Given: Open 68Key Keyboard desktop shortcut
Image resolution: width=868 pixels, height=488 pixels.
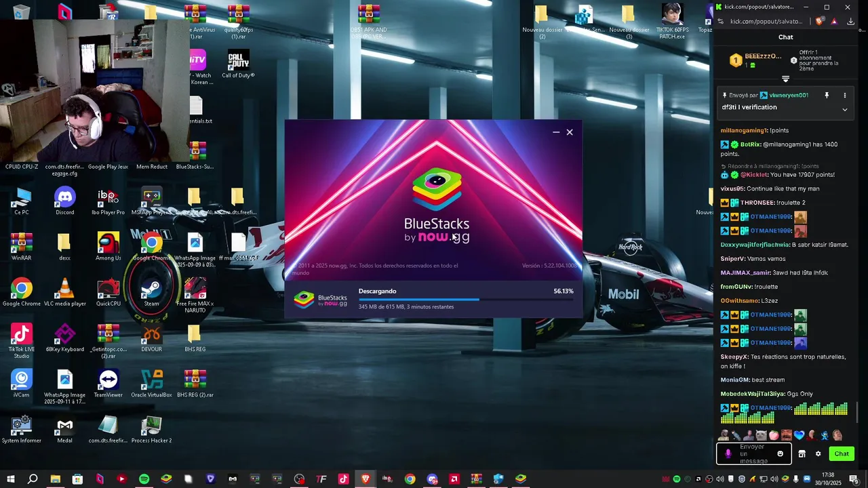Looking at the screenshot, I should coord(64,338).
